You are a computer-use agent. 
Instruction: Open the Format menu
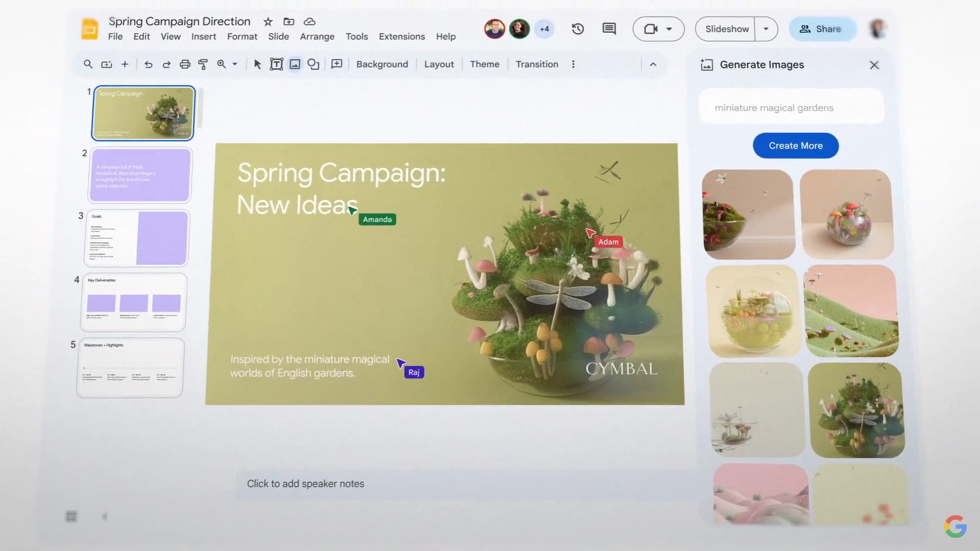tap(242, 37)
